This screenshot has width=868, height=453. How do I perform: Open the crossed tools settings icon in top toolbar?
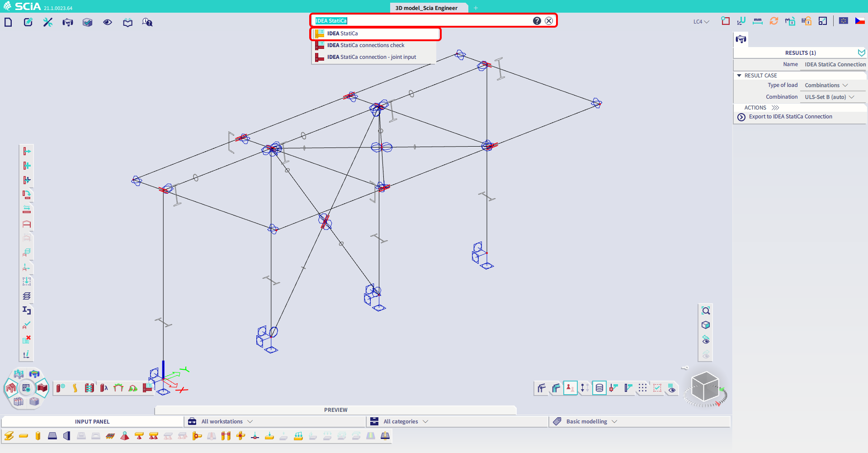point(48,22)
